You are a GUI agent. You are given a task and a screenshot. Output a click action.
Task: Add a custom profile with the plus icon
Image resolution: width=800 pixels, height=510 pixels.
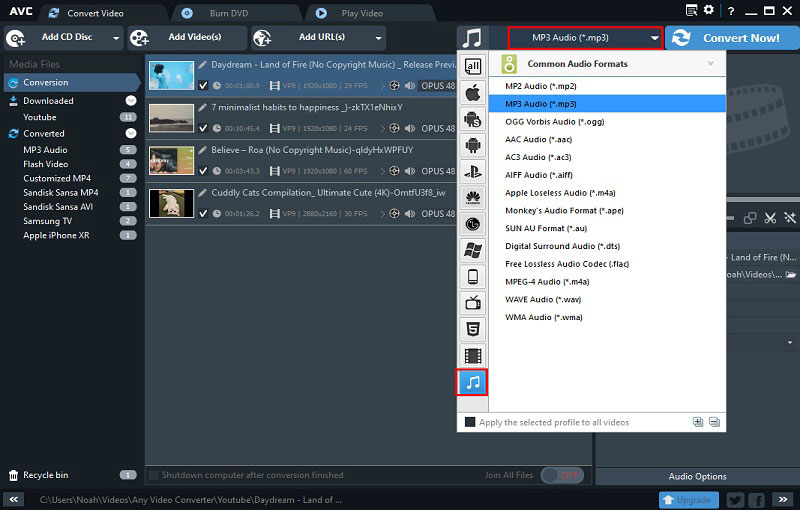(697, 422)
